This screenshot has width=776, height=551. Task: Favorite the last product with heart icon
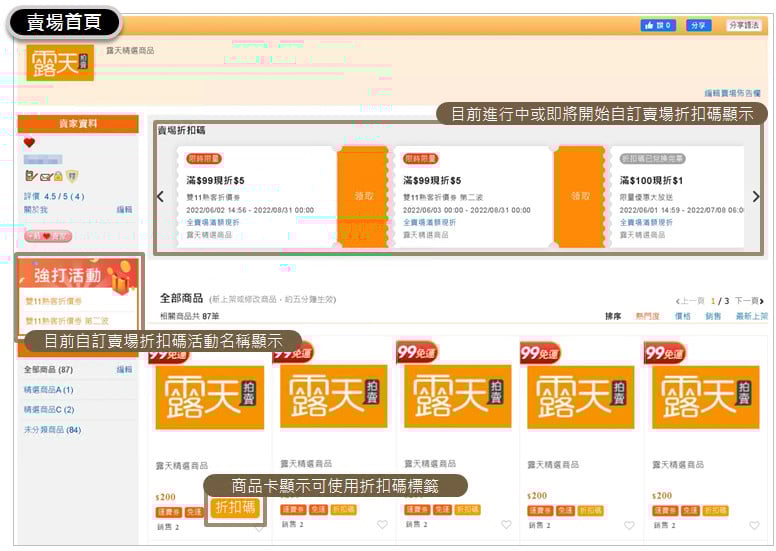753,525
